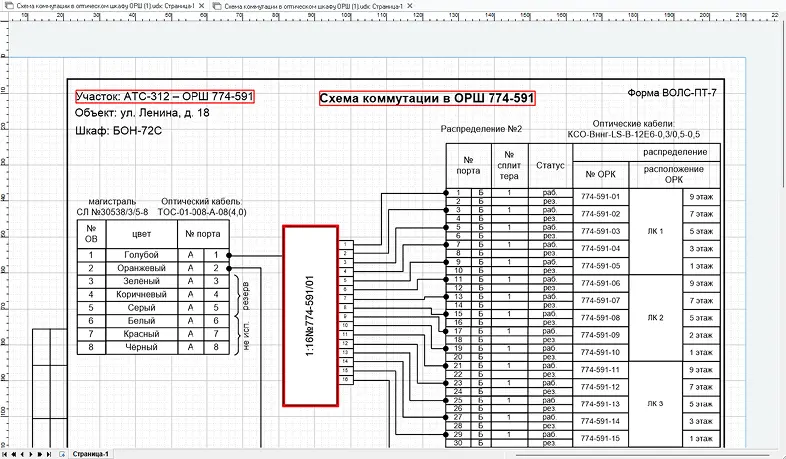Select the first document tab
This screenshot has width=786, height=459.
(x=98, y=5)
